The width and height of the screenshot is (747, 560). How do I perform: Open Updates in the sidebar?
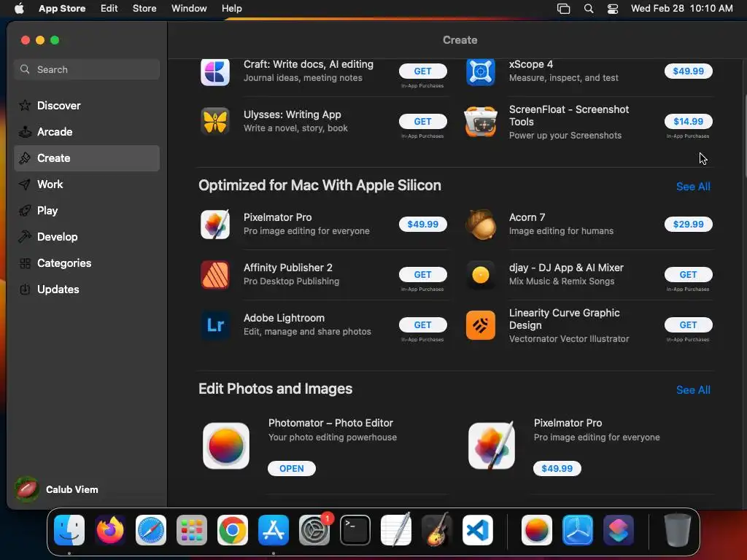coord(87,289)
